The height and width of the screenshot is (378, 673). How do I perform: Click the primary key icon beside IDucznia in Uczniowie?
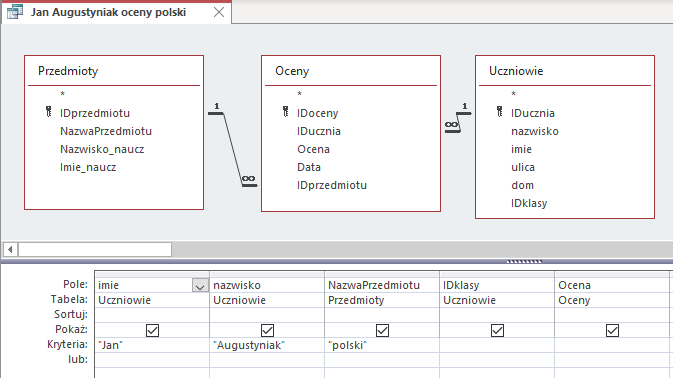click(499, 112)
